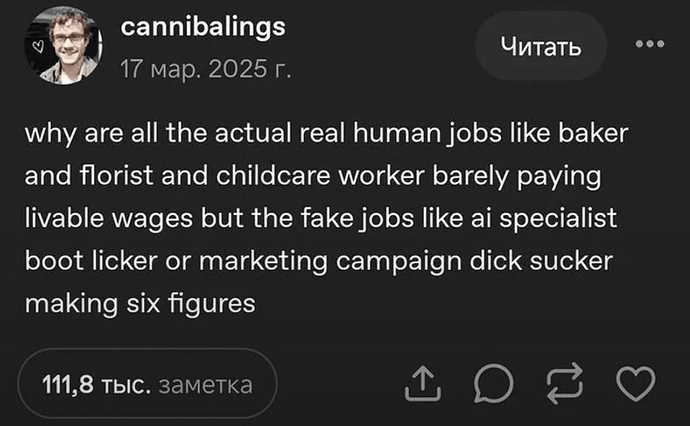Click the word "florist" in the post

[x=104, y=176]
